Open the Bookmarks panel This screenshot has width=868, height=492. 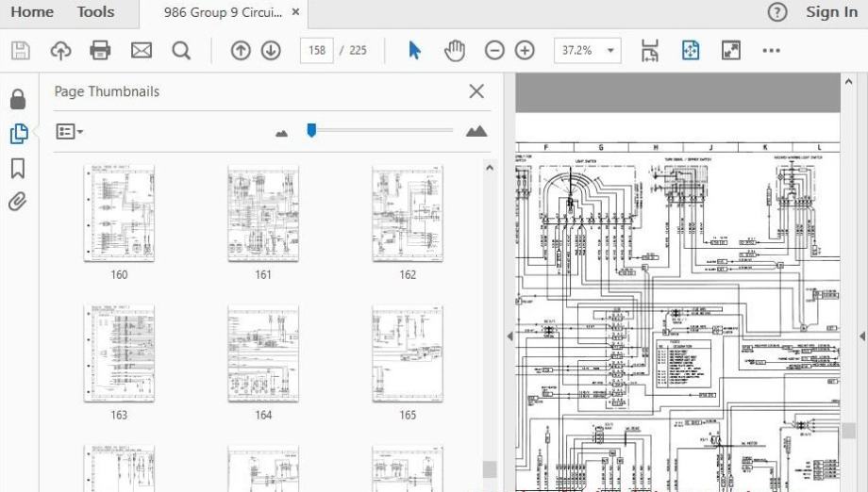17,168
